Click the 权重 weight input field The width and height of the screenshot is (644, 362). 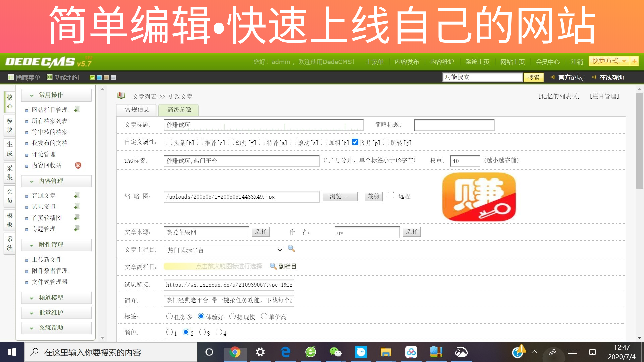coord(465,161)
